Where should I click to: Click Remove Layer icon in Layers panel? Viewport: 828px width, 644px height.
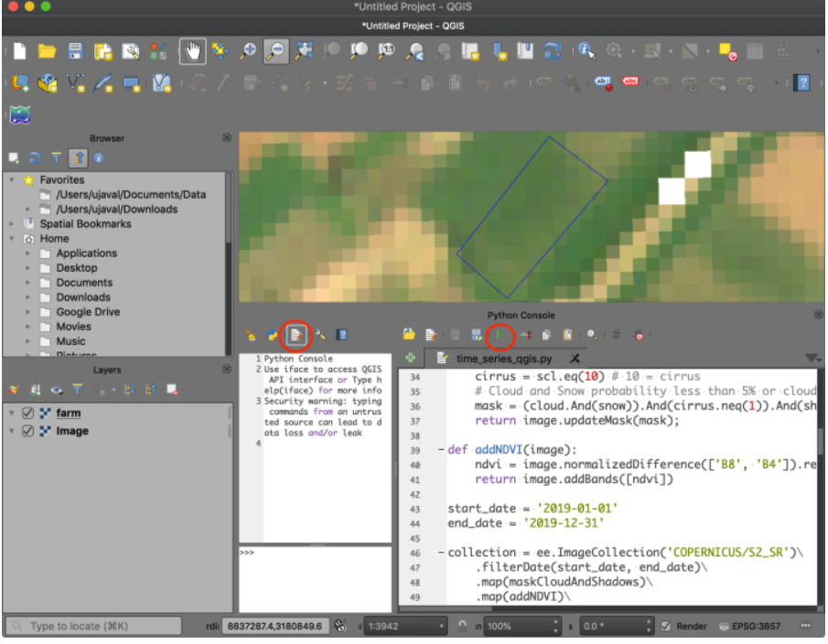click(172, 390)
